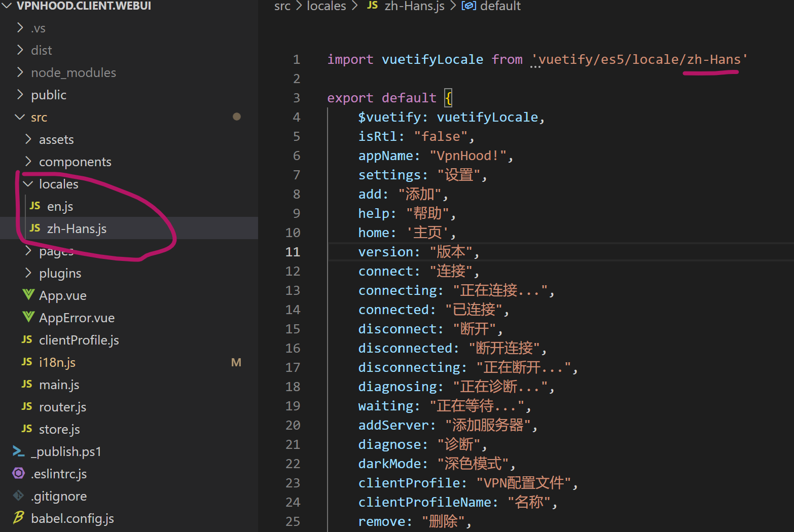Click the JS icon next to main.js
794x532 pixels.
(26, 384)
